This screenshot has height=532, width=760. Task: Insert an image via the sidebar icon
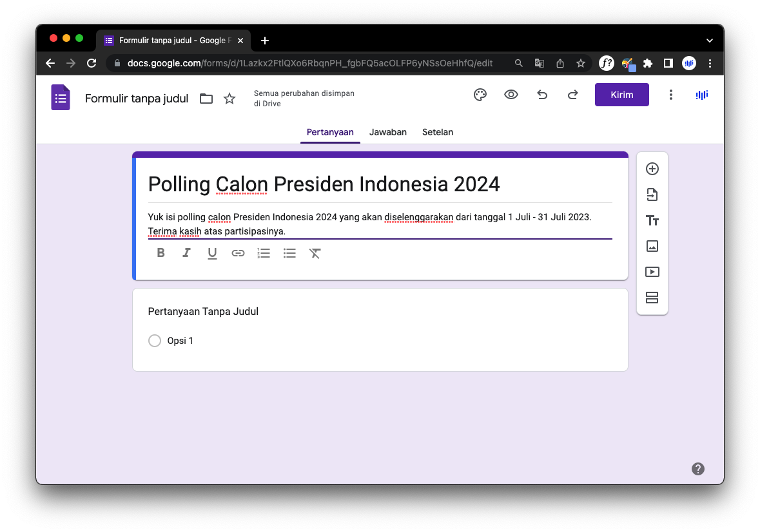[x=652, y=246]
